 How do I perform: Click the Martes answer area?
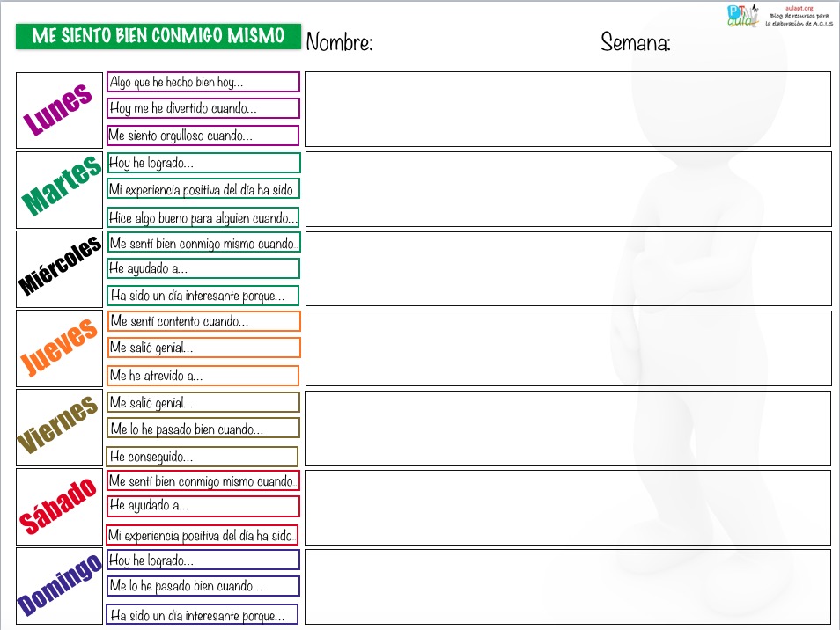569,189
